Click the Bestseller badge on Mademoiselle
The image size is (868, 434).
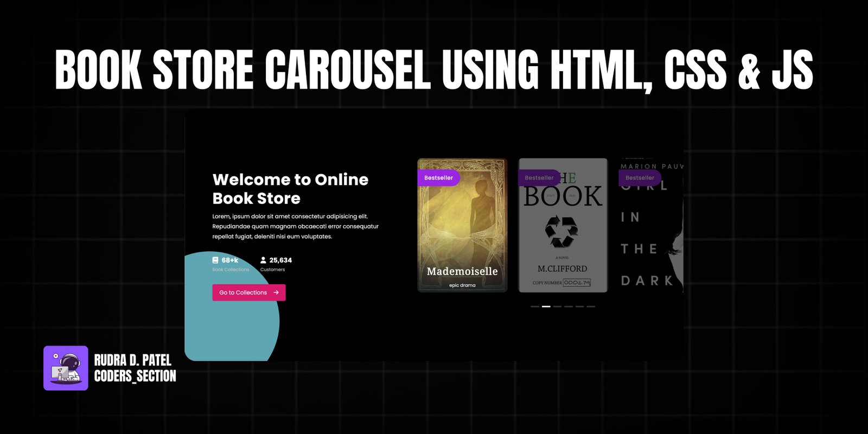point(438,178)
